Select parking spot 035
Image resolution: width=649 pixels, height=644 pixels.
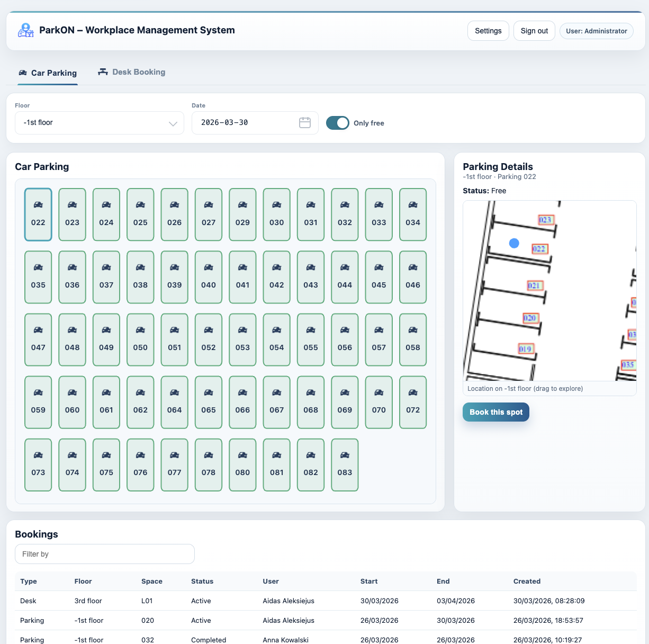coord(38,277)
